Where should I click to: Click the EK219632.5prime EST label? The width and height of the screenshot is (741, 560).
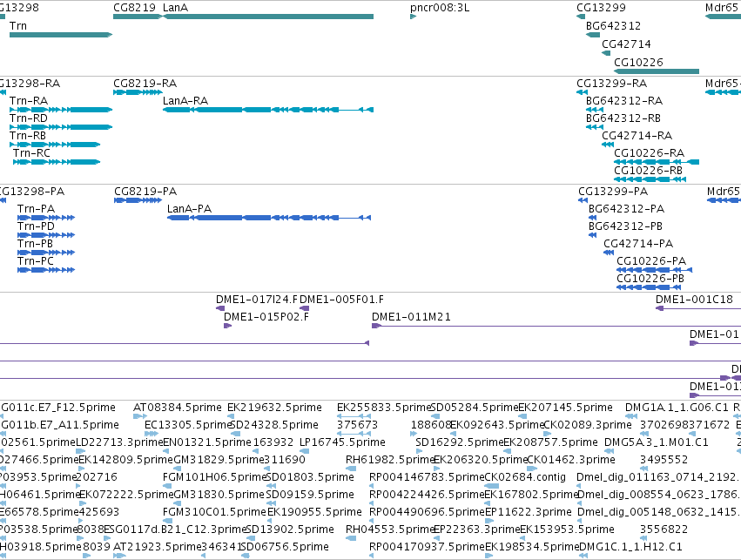(x=274, y=408)
